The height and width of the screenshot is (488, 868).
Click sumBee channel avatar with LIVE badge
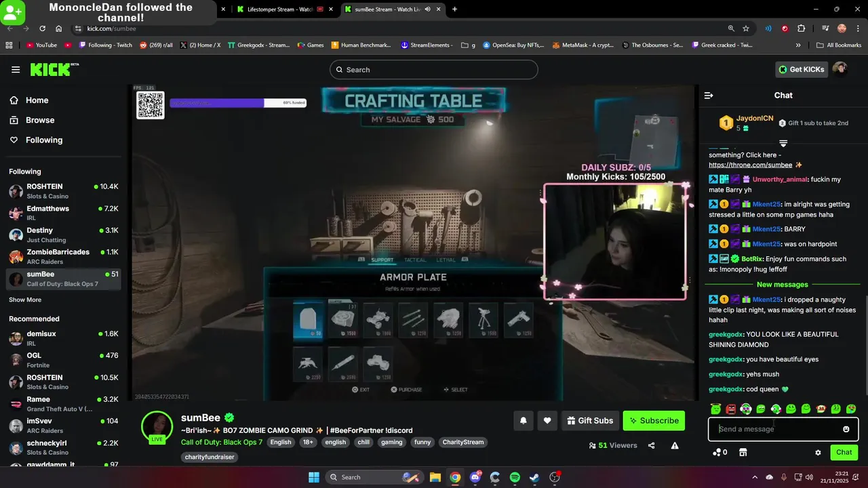[157, 427]
